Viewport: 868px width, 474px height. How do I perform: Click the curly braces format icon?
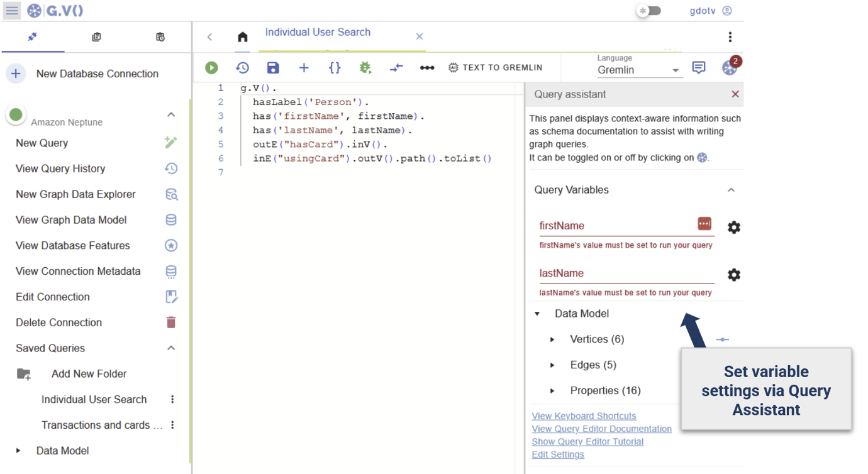click(x=335, y=68)
